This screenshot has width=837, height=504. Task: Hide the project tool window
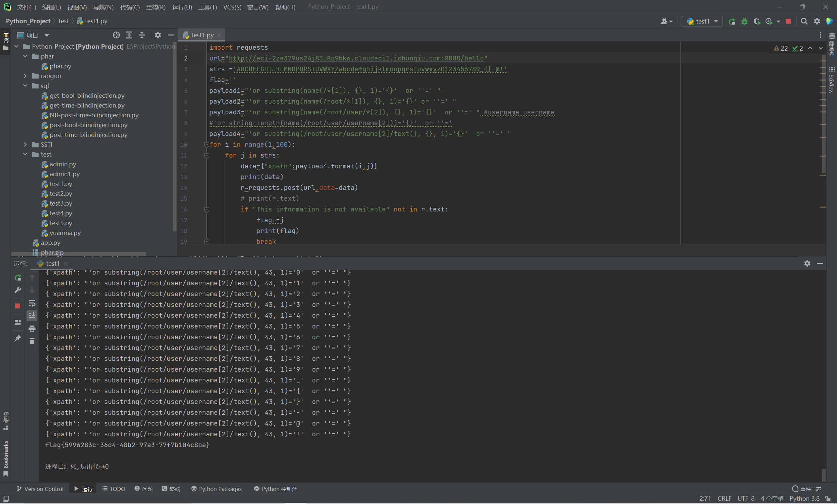(171, 35)
